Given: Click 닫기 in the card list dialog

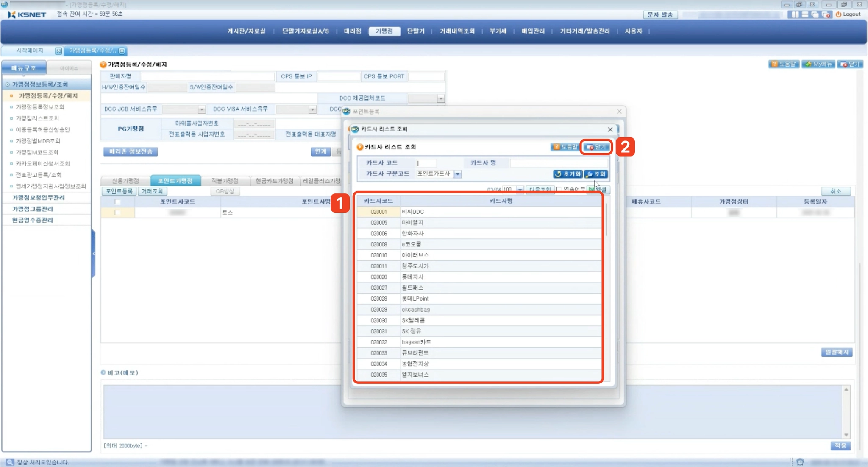Looking at the screenshot, I should tap(596, 147).
